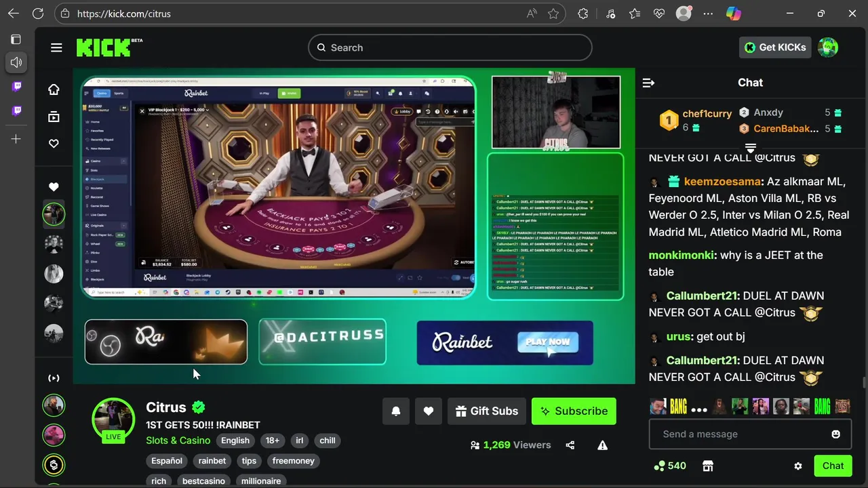Enable notifications with bell button
This screenshot has width=868, height=488.
coord(396,411)
